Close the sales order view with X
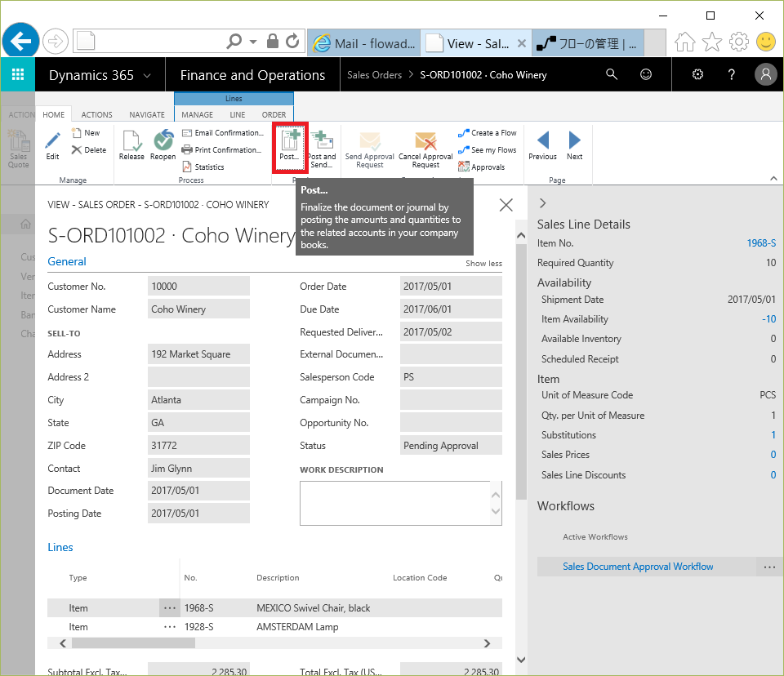Image resolution: width=784 pixels, height=676 pixels. point(506,204)
